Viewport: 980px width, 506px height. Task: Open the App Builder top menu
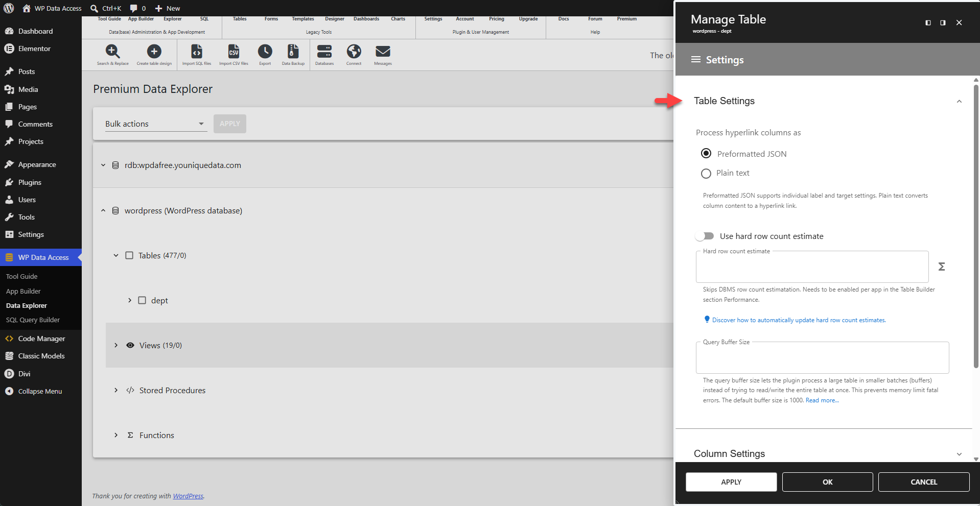pyautogui.click(x=141, y=19)
